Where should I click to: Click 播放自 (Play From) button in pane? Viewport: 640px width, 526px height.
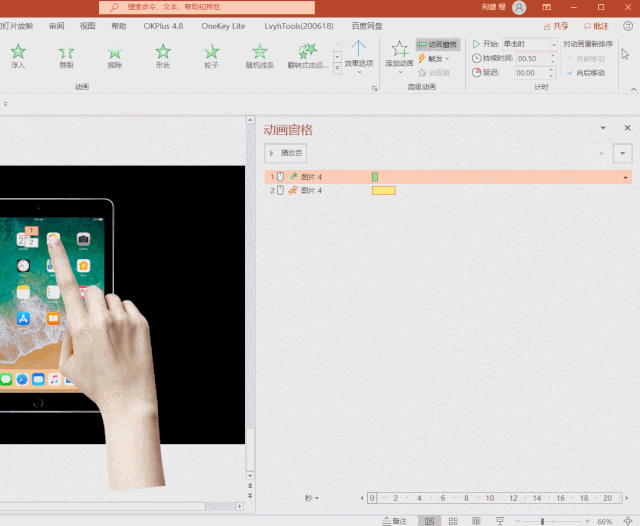coord(285,153)
